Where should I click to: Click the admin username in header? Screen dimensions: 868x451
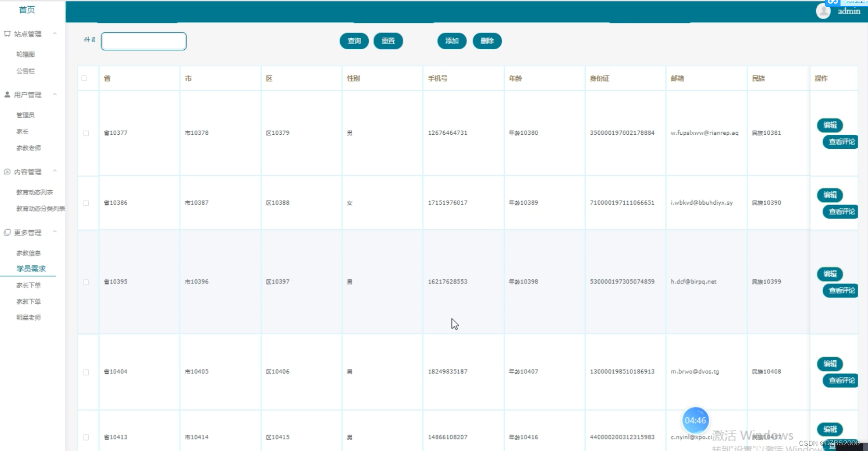pyautogui.click(x=849, y=11)
